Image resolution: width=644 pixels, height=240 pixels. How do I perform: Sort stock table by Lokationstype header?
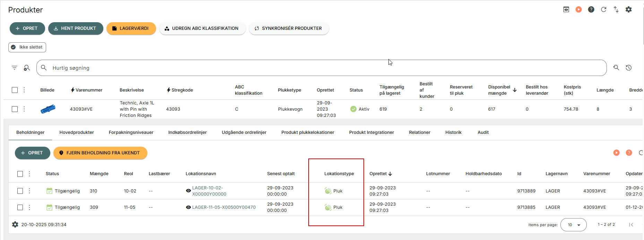(339, 174)
